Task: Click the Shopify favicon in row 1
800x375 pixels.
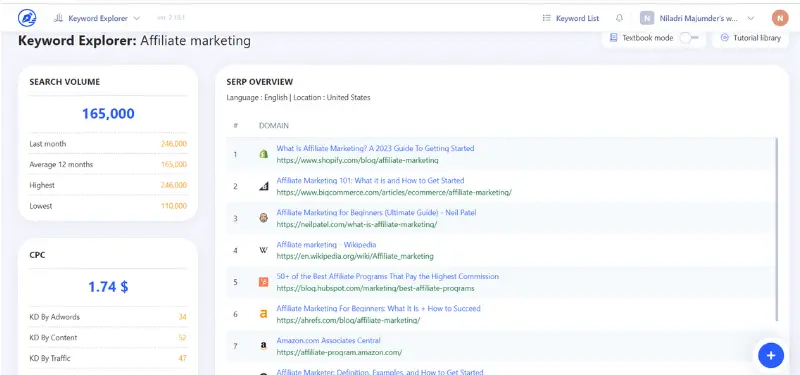Action: 263,154
